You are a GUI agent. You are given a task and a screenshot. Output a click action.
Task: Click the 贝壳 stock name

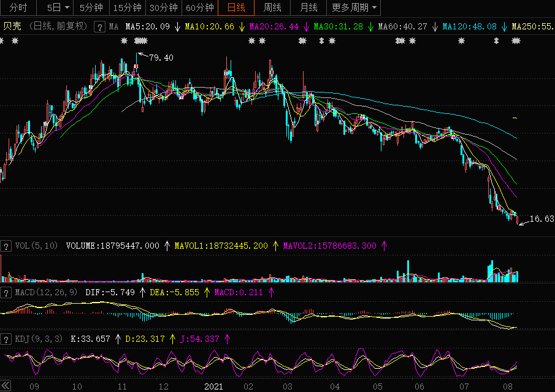point(12,26)
